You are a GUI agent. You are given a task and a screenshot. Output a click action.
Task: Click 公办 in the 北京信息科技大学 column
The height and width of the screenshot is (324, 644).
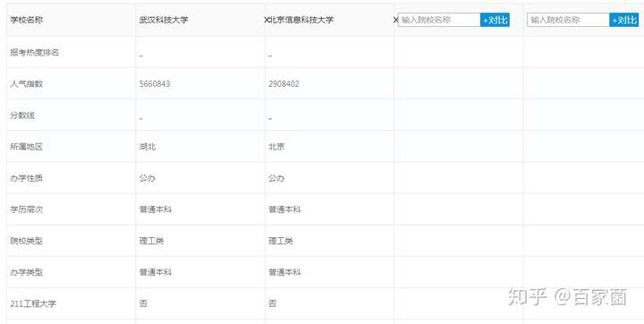(x=276, y=178)
